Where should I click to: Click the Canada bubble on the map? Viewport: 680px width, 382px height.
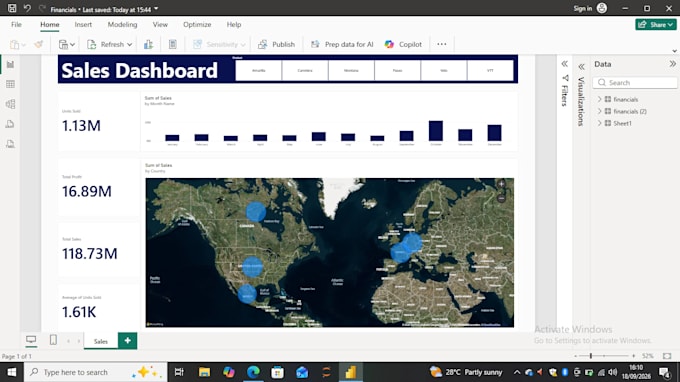coord(256,212)
